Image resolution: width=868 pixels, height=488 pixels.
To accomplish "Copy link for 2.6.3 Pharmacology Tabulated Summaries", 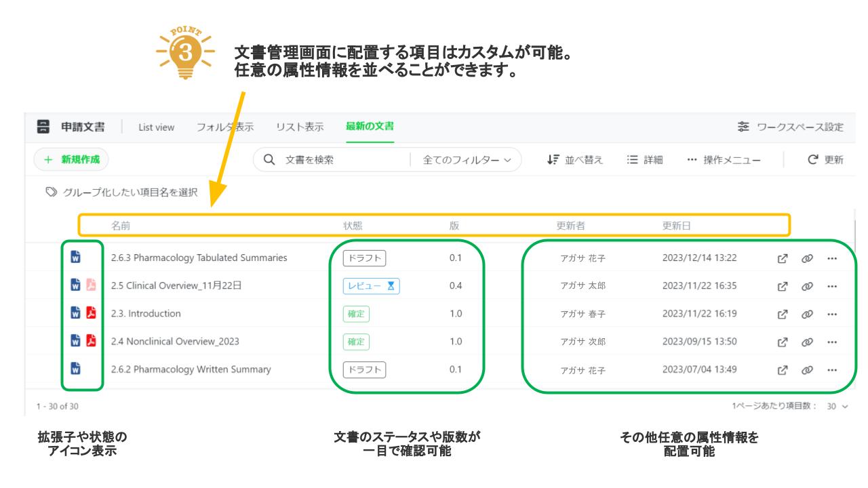I will [808, 258].
